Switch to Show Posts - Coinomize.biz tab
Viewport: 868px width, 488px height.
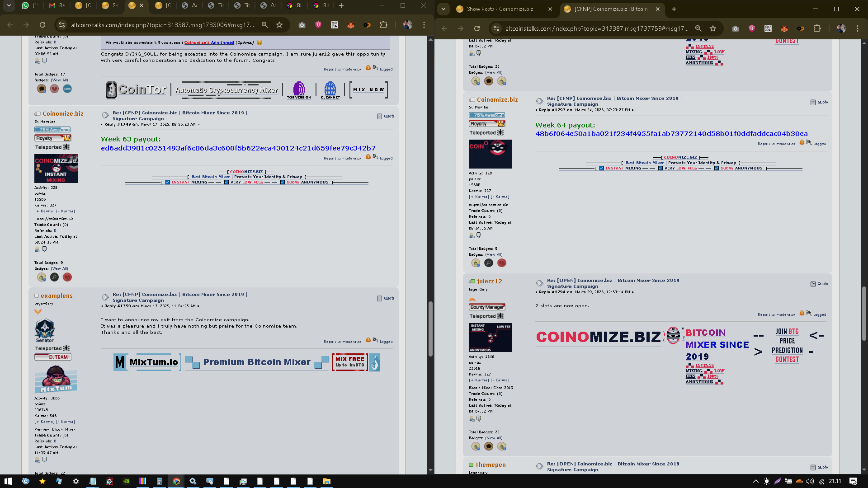500,9
